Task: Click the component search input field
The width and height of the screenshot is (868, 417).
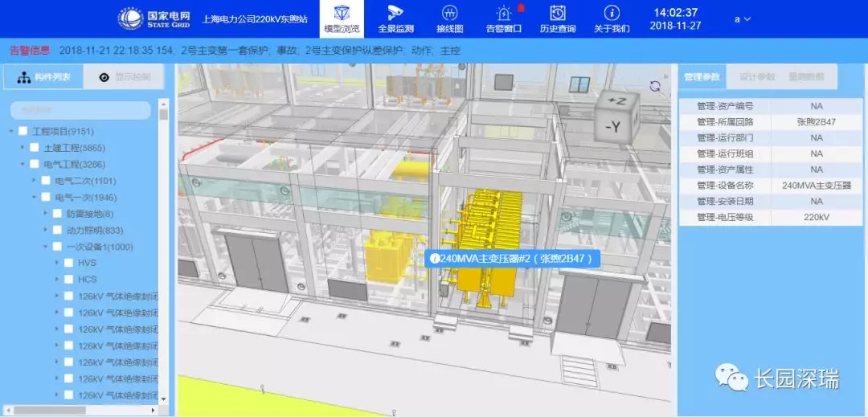Action: tap(80, 110)
